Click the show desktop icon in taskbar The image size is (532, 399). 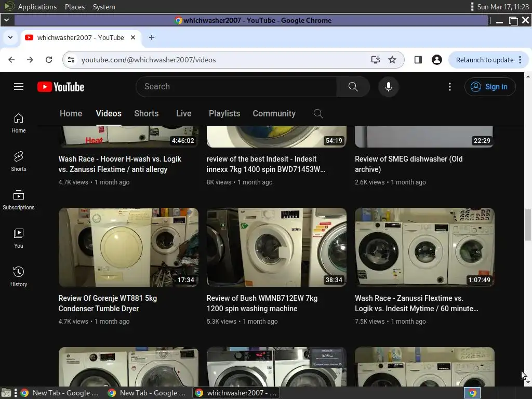tap(6, 393)
